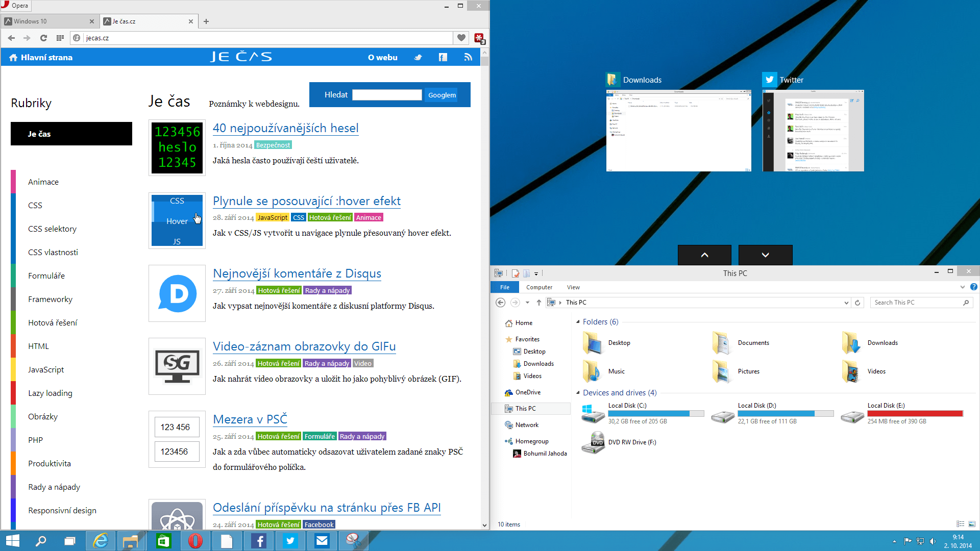Open RSS feed icon in site header
The height and width of the screenshot is (551, 980).
(468, 57)
